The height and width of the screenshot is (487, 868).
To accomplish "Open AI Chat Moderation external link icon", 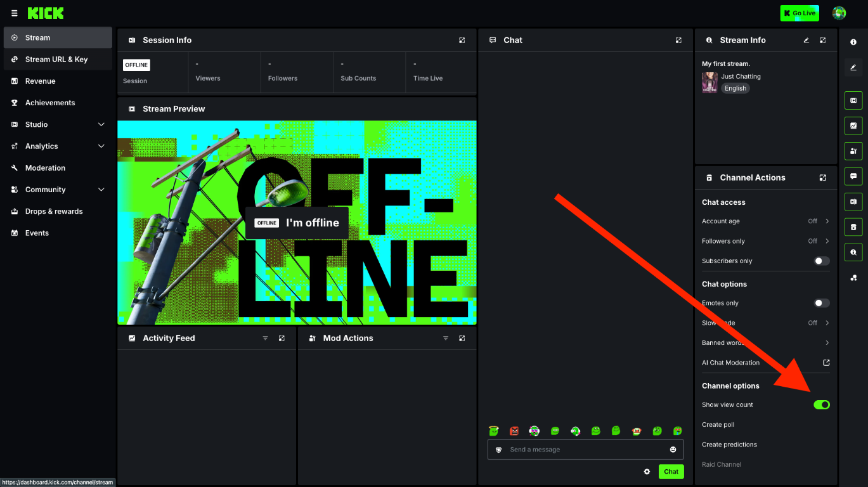I will pos(826,363).
